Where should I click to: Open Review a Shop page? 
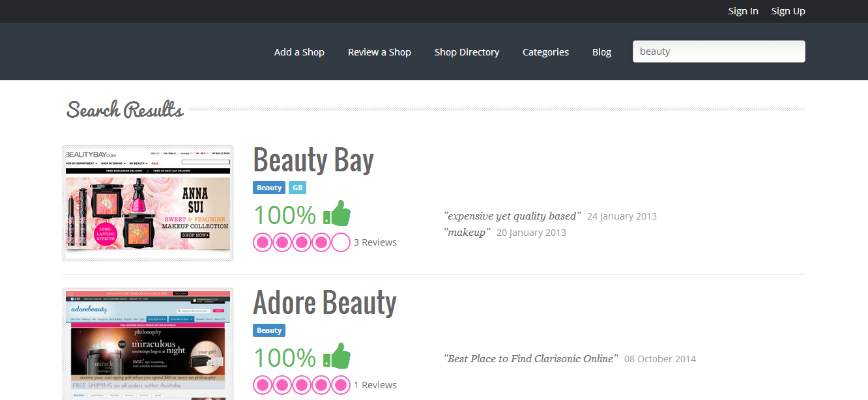[x=379, y=52]
